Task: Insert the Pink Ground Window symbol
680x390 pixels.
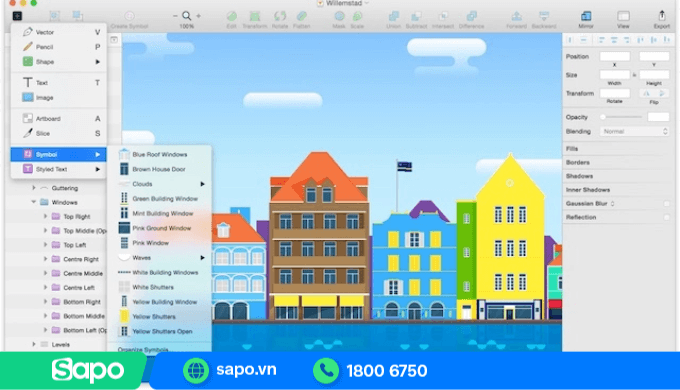Action: pyautogui.click(x=159, y=228)
